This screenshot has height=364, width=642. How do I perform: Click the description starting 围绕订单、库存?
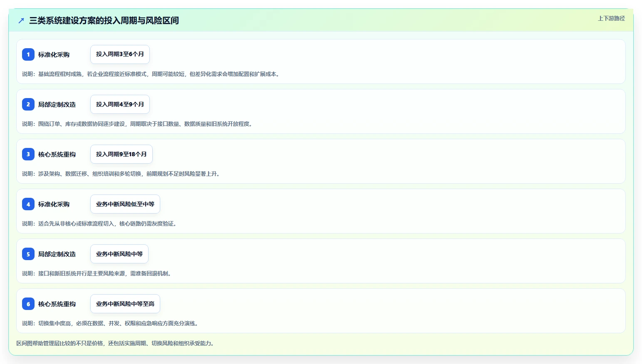point(138,124)
